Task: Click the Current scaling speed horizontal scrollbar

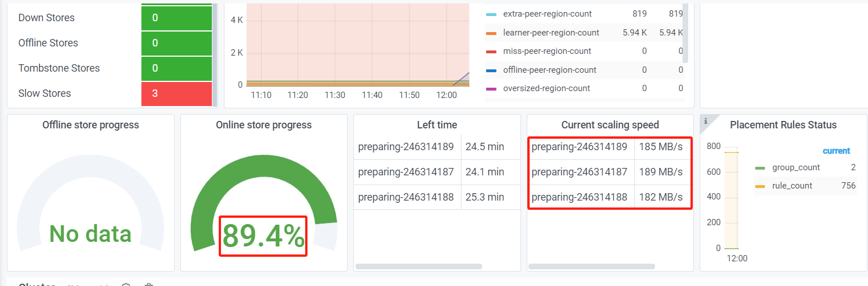Action: tap(592, 267)
